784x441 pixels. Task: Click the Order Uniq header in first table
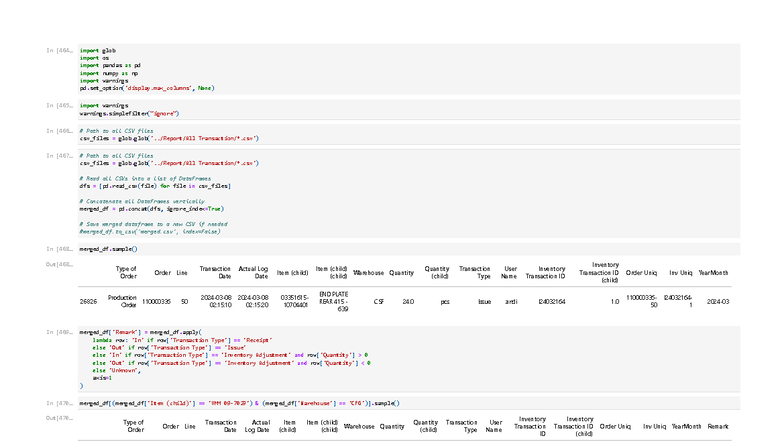pos(642,272)
